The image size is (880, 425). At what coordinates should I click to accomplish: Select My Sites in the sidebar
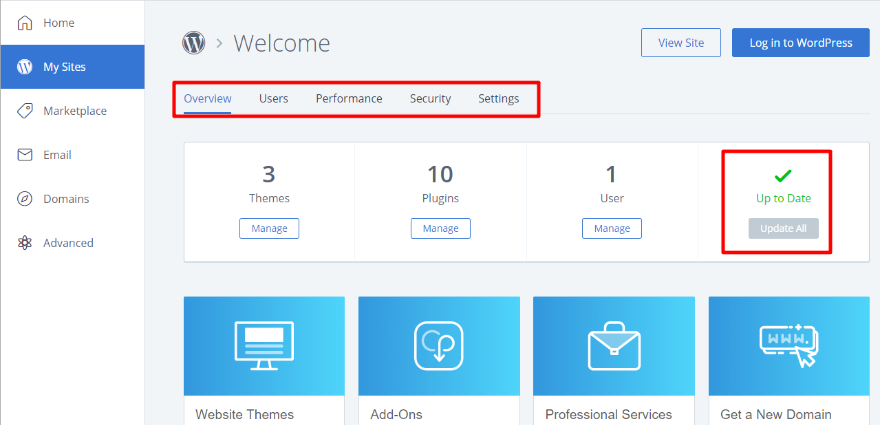[x=72, y=67]
